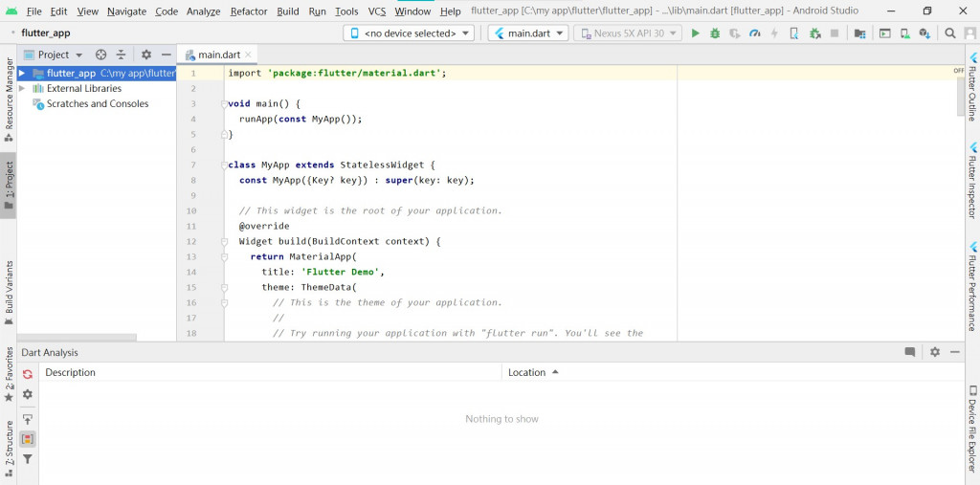Click the user account avatar icon
Viewport: 980px width, 485px height.
click(969, 33)
